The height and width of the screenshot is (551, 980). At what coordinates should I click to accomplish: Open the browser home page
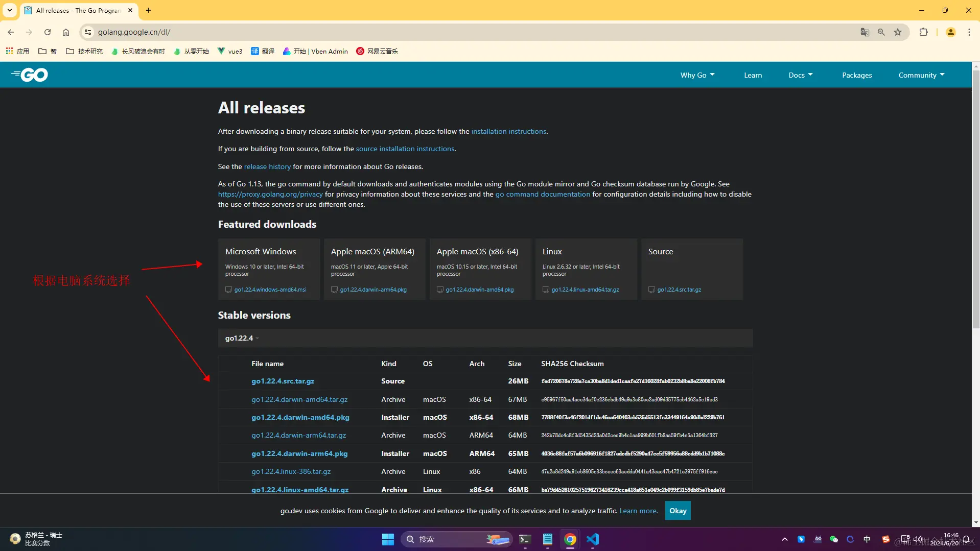point(66,32)
